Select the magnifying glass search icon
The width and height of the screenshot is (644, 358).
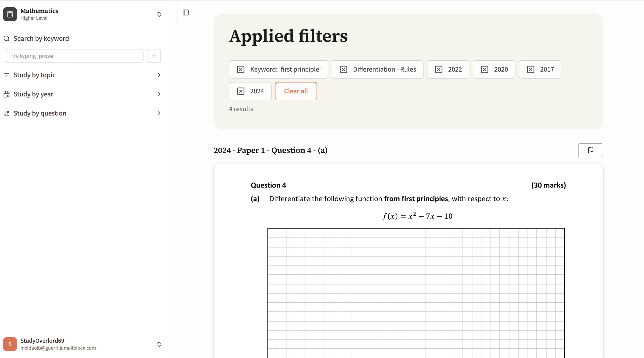(x=7, y=39)
